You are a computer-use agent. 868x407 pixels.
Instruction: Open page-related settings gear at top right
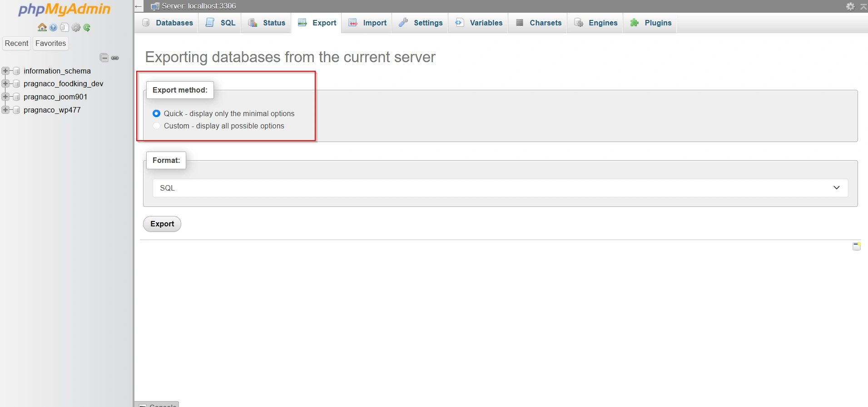850,6
